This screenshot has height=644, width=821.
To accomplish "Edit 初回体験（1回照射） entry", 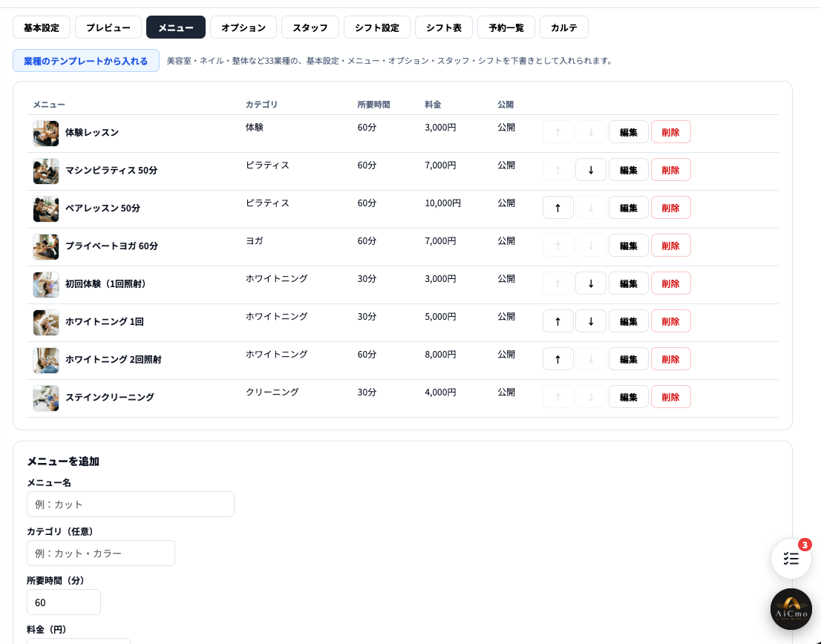I will (x=628, y=283).
